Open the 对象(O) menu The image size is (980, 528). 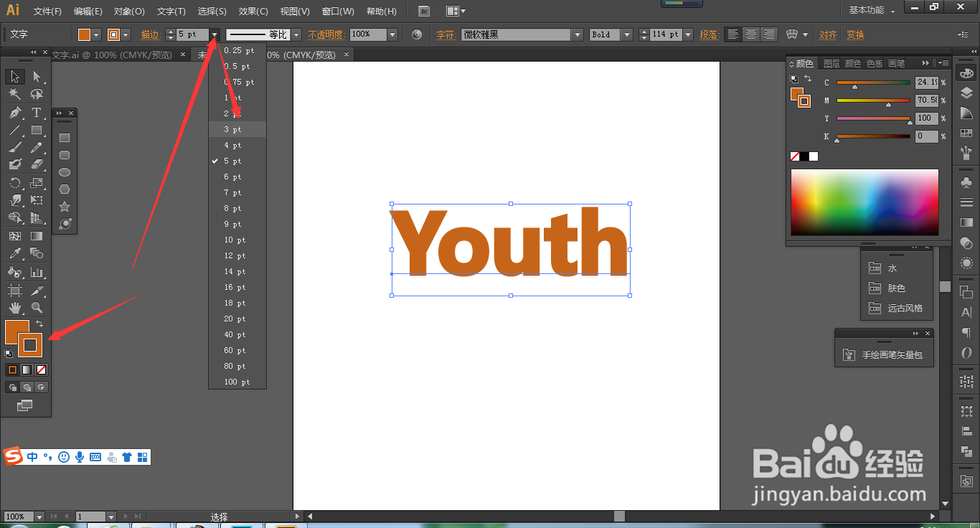(129, 11)
